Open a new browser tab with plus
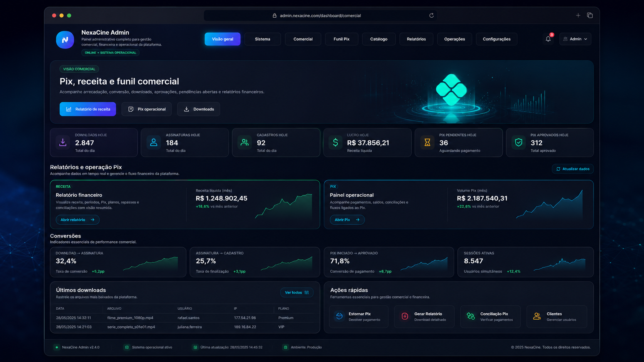 [x=578, y=15]
